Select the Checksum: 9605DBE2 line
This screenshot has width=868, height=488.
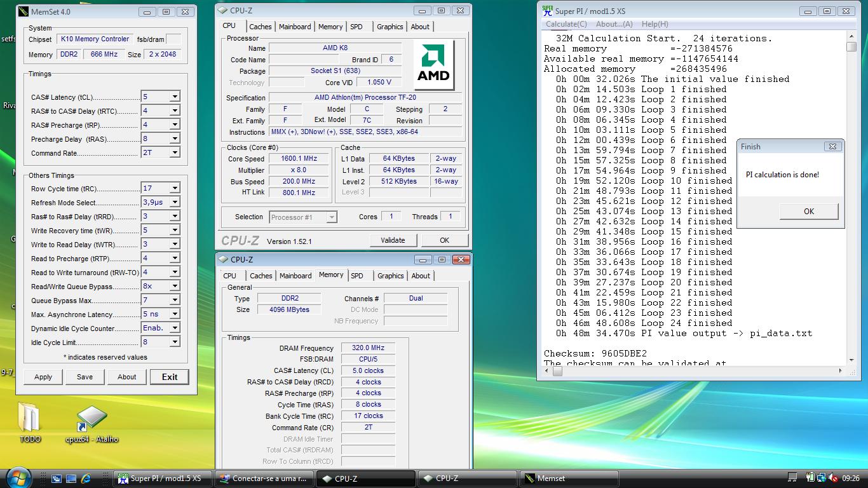(x=595, y=353)
